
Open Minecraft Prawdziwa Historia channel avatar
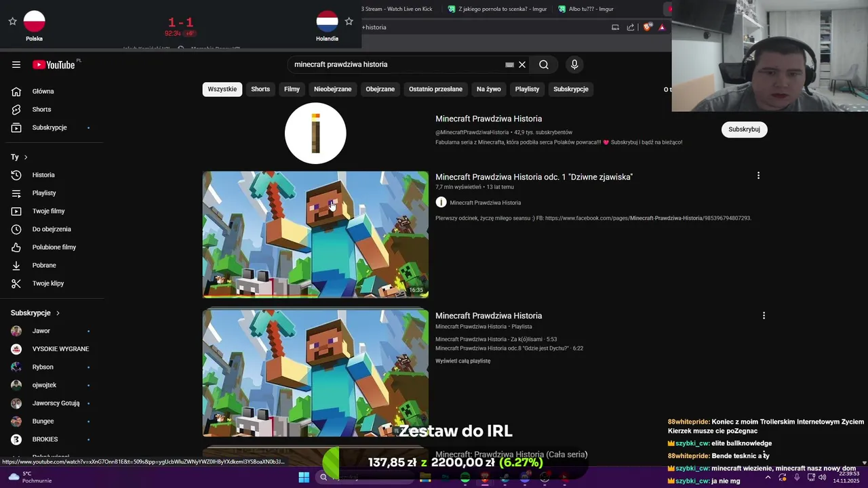(x=315, y=133)
